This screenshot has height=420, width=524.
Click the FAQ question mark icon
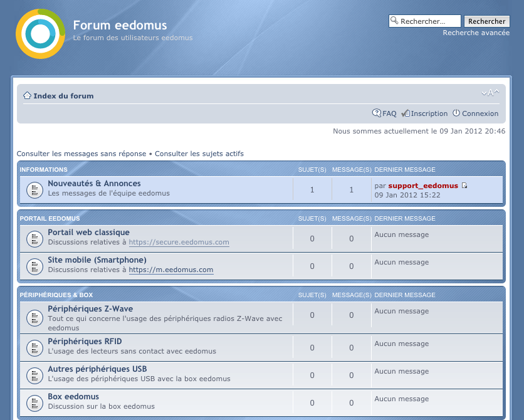click(x=376, y=113)
